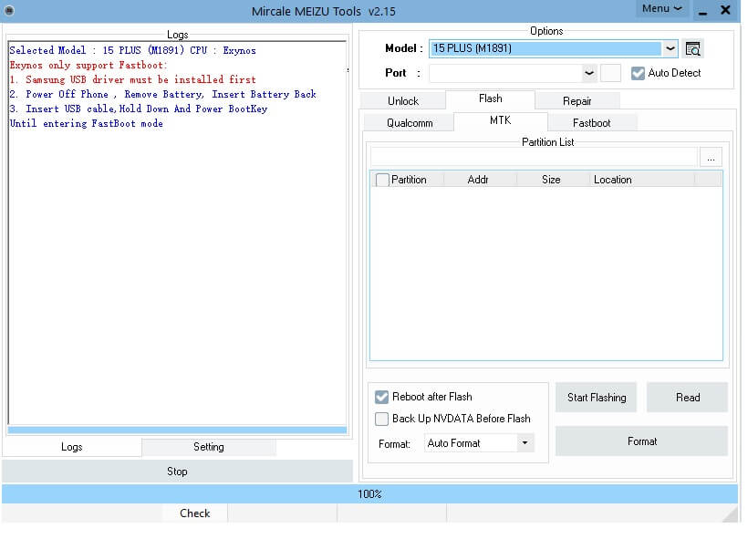Viewport: 748px width, 560px height.
Task: Expand the Model dropdown list
Action: coord(670,49)
